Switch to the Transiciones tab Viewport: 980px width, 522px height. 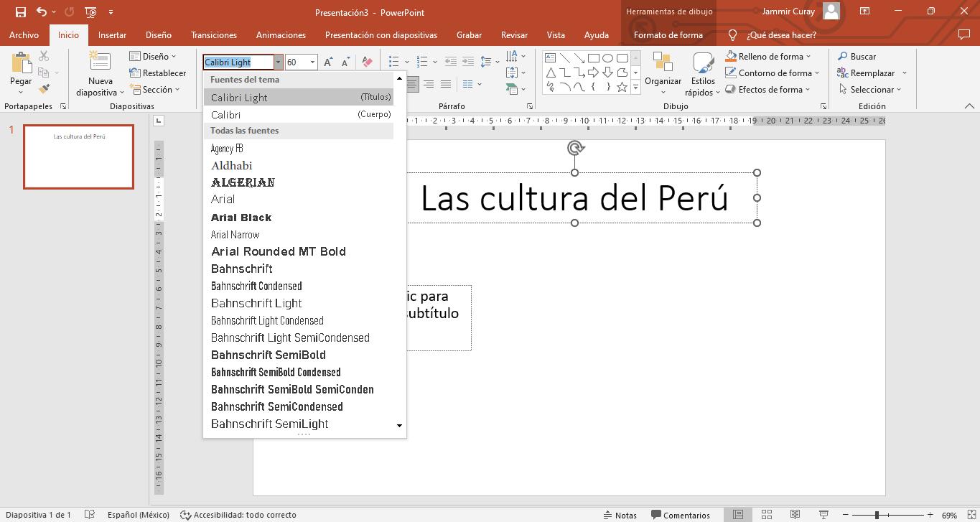[213, 34]
